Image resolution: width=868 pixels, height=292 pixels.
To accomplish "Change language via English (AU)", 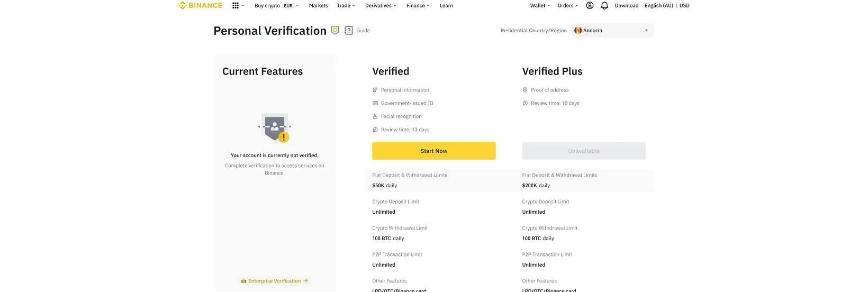I will click(659, 6).
